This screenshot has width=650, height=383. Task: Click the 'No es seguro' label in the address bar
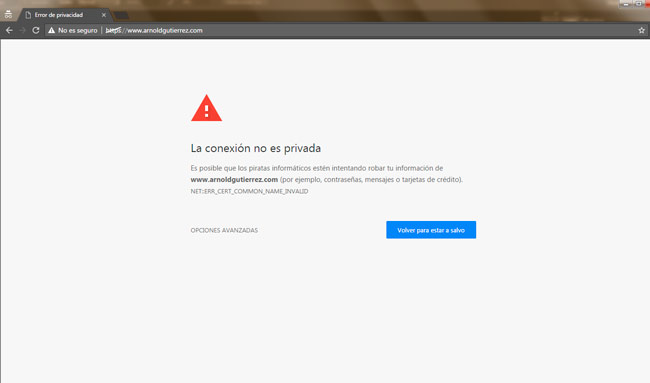pos(78,30)
